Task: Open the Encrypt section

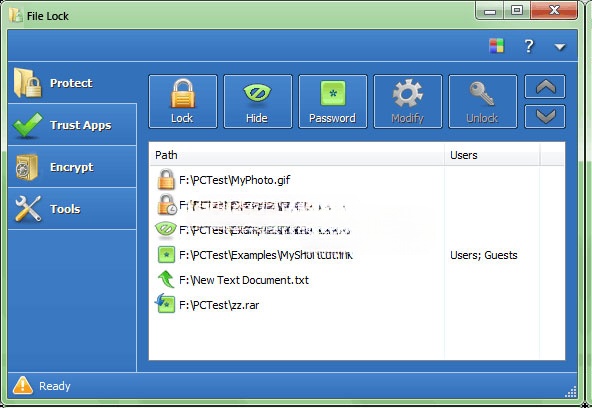Action: pos(72,167)
